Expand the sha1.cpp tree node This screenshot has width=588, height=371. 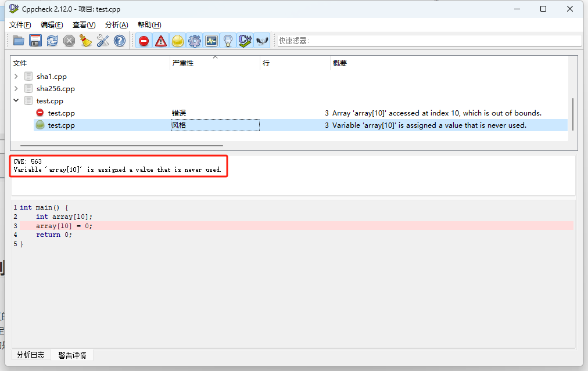(16, 77)
